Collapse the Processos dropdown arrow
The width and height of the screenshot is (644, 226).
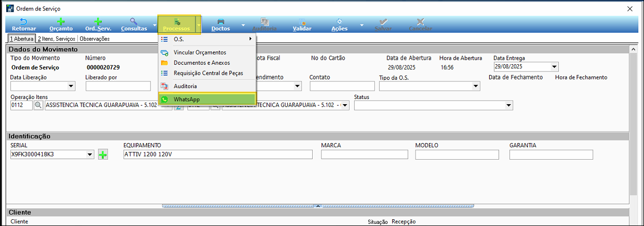pyautogui.click(x=198, y=25)
